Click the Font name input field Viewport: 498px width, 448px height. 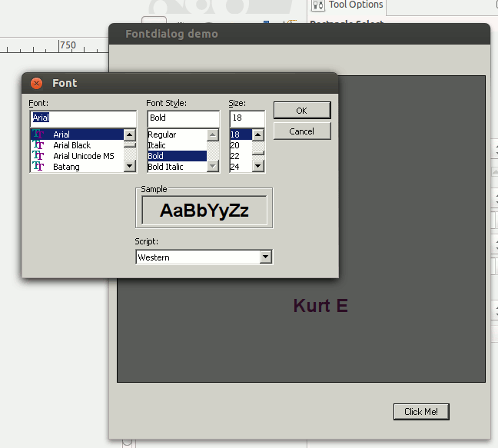(x=83, y=118)
